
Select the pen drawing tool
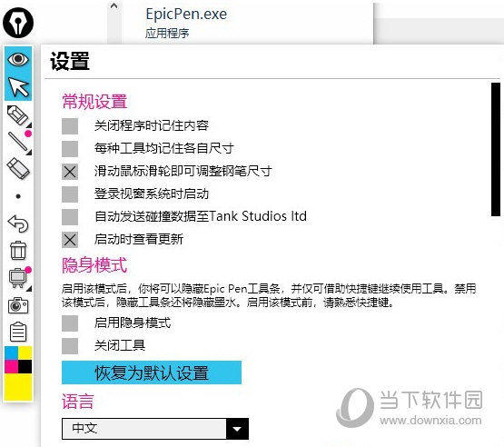(18, 115)
